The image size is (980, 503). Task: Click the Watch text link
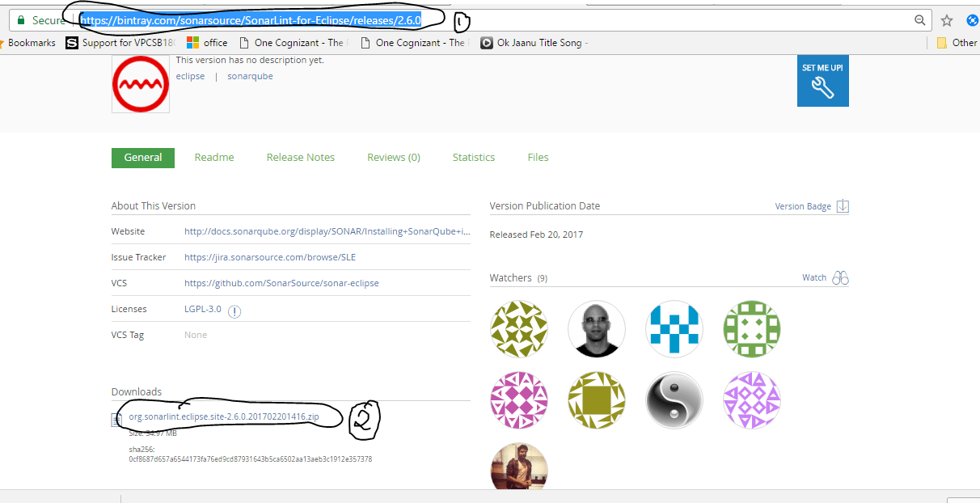pos(814,277)
